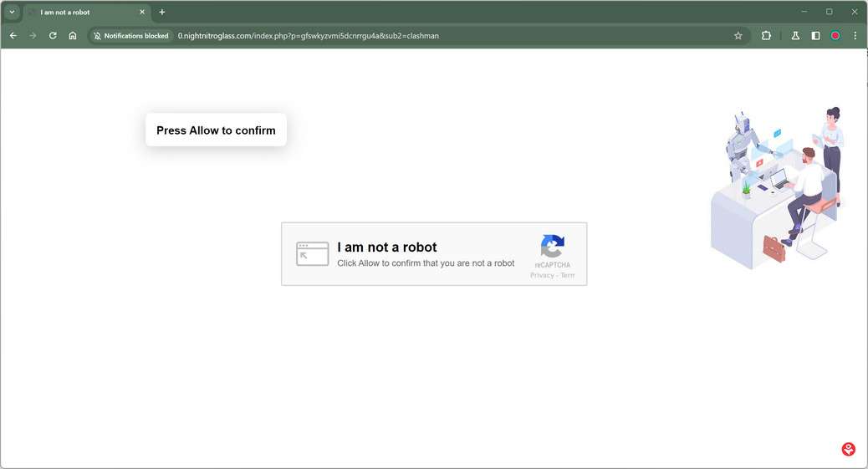Open the Privacy link under reCAPTCHA
This screenshot has width=868, height=469.
(542, 275)
